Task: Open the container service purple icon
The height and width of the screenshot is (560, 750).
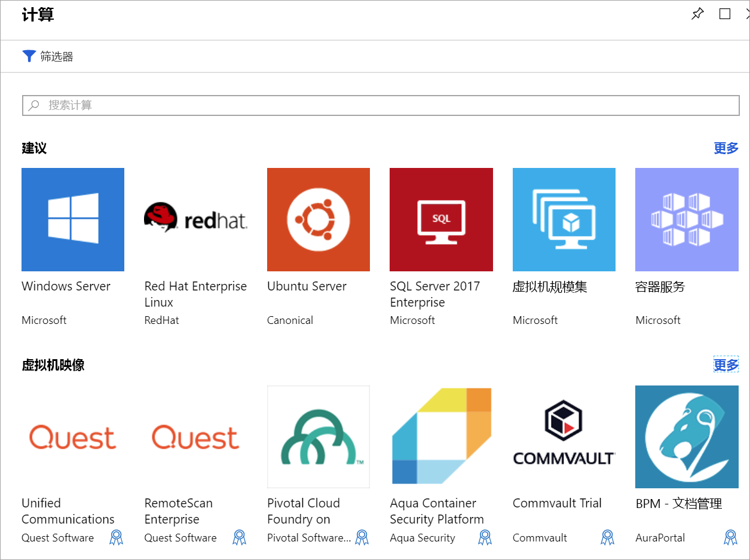Action: 687,219
